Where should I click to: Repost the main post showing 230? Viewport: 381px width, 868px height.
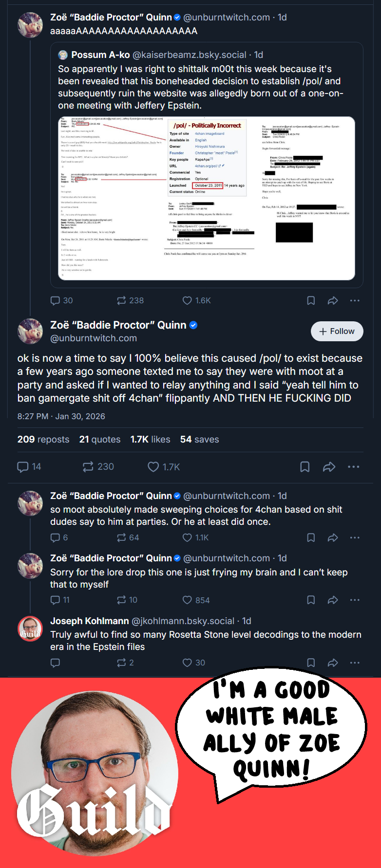98,467
